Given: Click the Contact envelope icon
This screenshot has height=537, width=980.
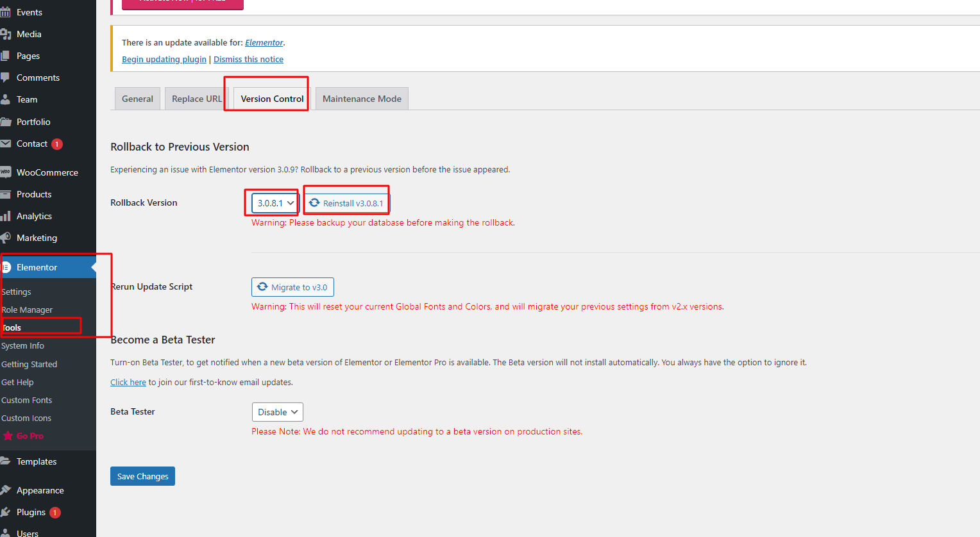Looking at the screenshot, I should [5, 144].
